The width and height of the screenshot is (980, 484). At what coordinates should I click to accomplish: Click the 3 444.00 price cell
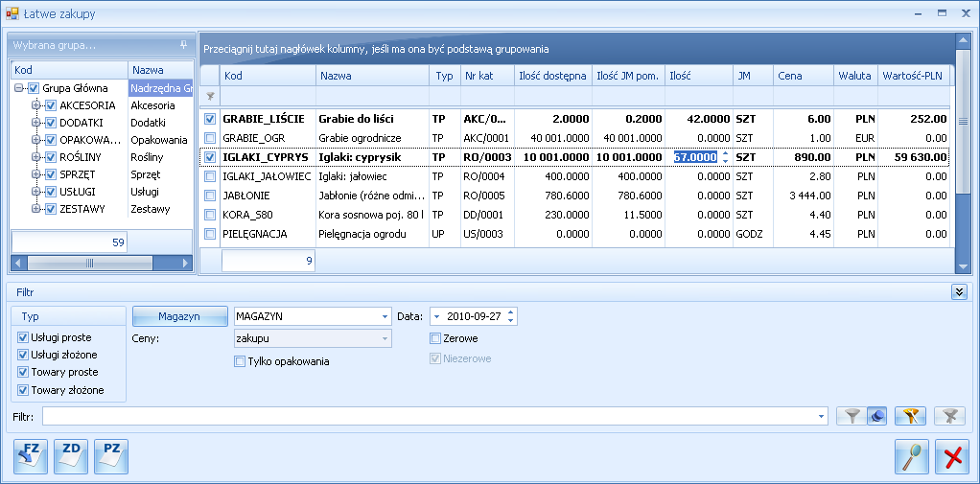click(x=805, y=196)
